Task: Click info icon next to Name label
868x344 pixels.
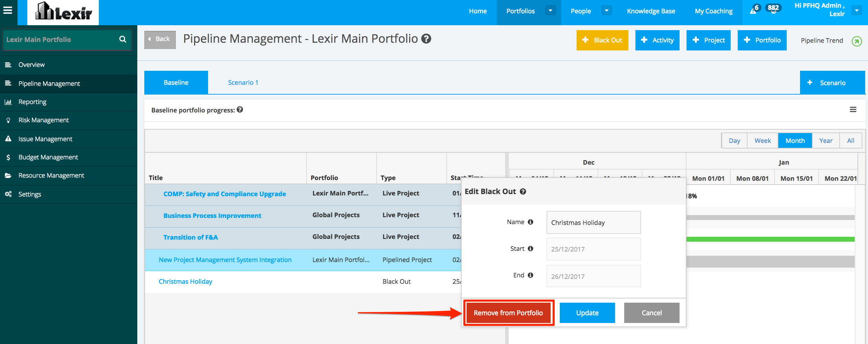Action: [531, 222]
